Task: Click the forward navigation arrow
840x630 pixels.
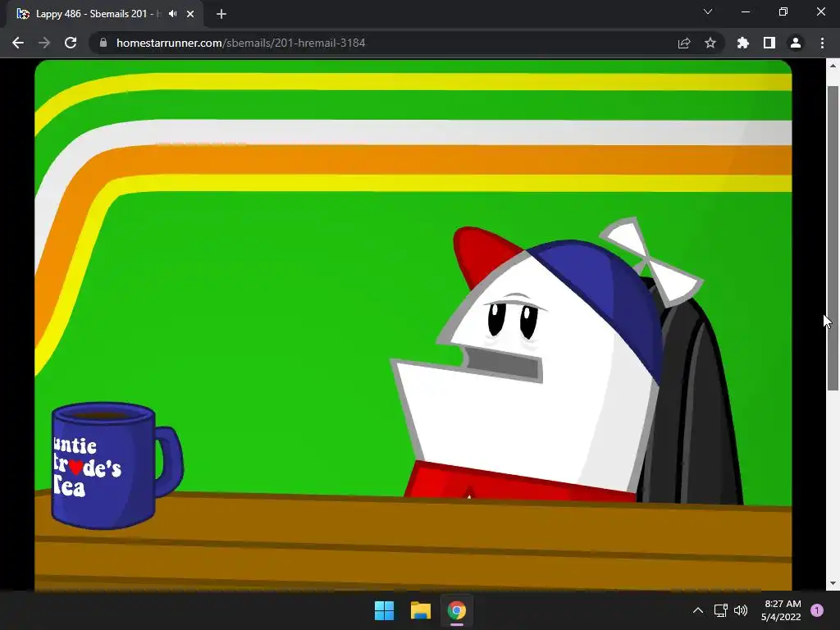Action: tap(44, 43)
